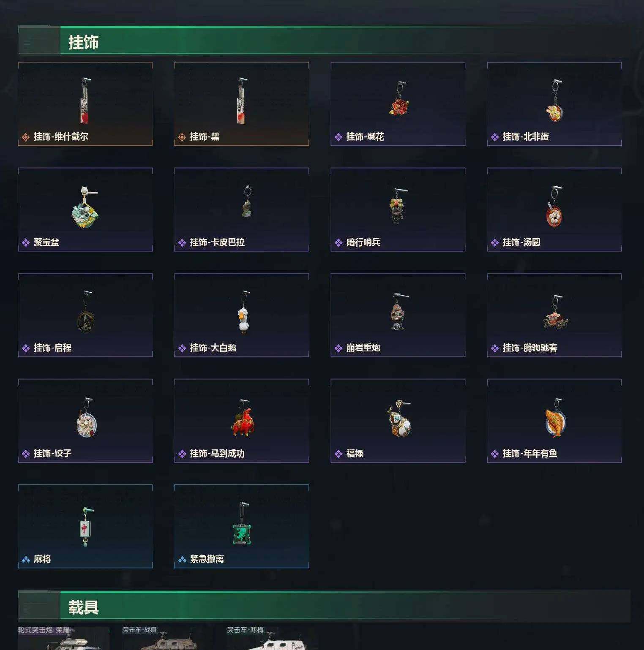The image size is (644, 650).
Task: Pick the 崩岩重炮 cannon charm
Action: tap(397, 312)
